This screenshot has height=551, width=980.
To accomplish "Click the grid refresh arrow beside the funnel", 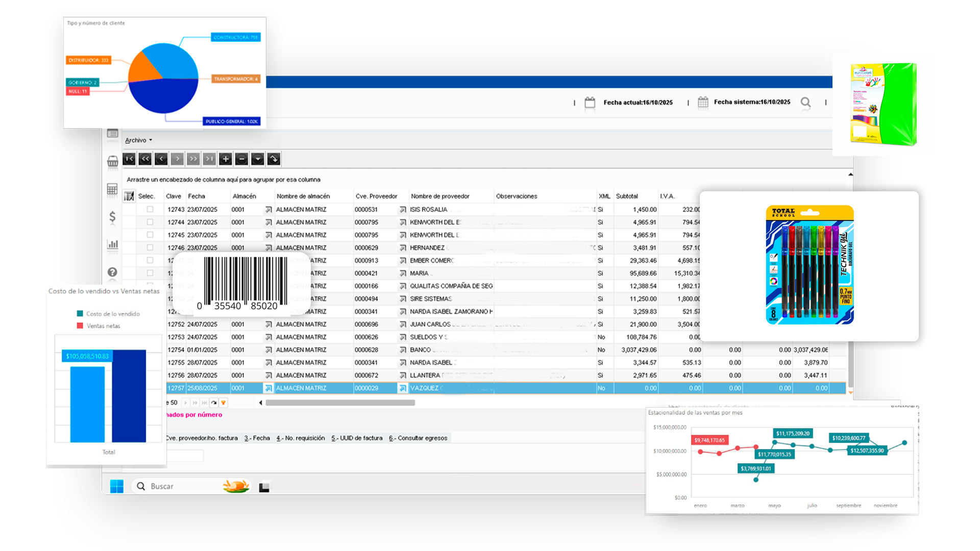I will click(214, 403).
